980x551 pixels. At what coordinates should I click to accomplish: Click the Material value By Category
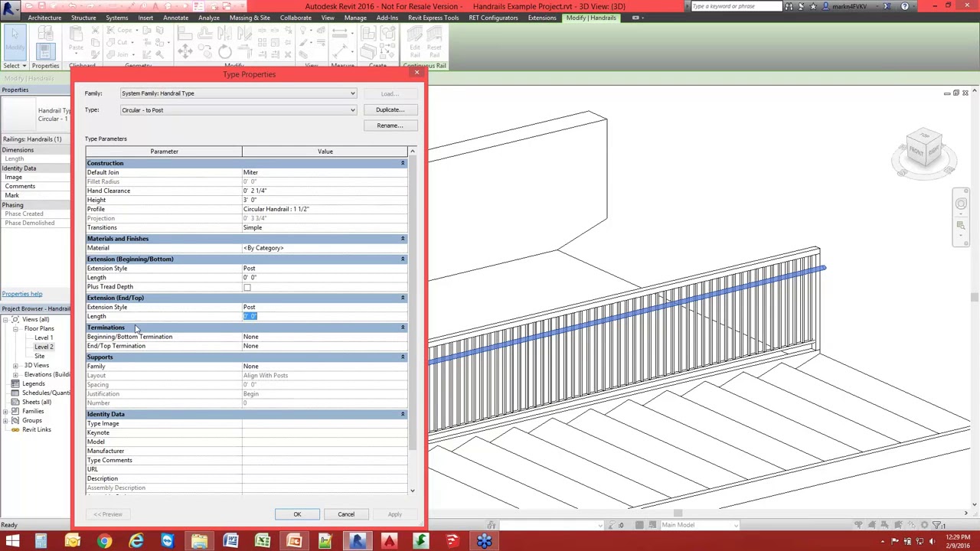(x=325, y=248)
